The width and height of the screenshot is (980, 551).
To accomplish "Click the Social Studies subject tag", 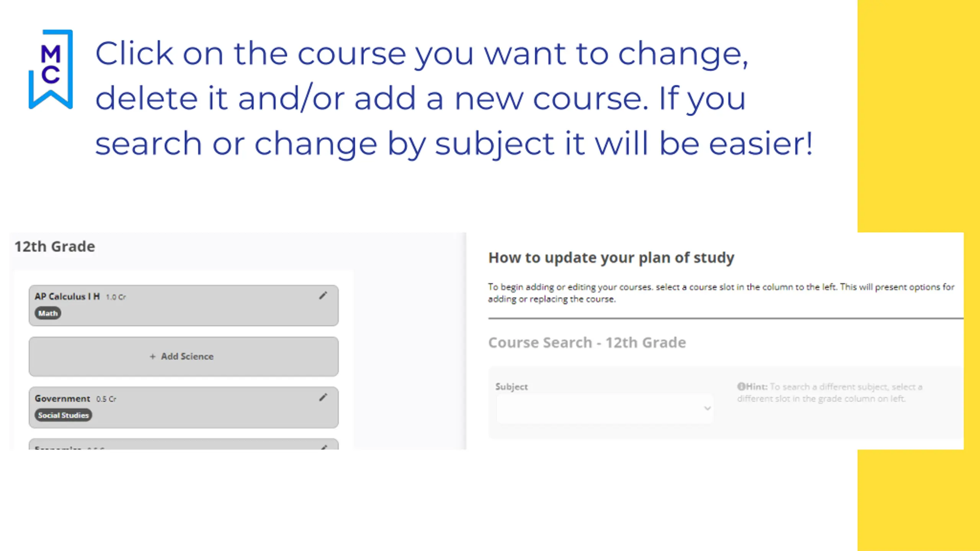I will click(63, 415).
